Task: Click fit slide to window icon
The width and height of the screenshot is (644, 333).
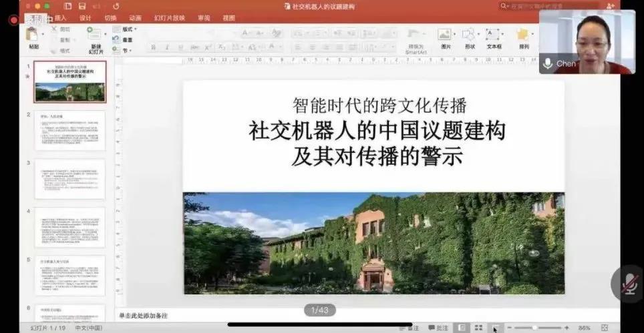Action: (x=604, y=328)
